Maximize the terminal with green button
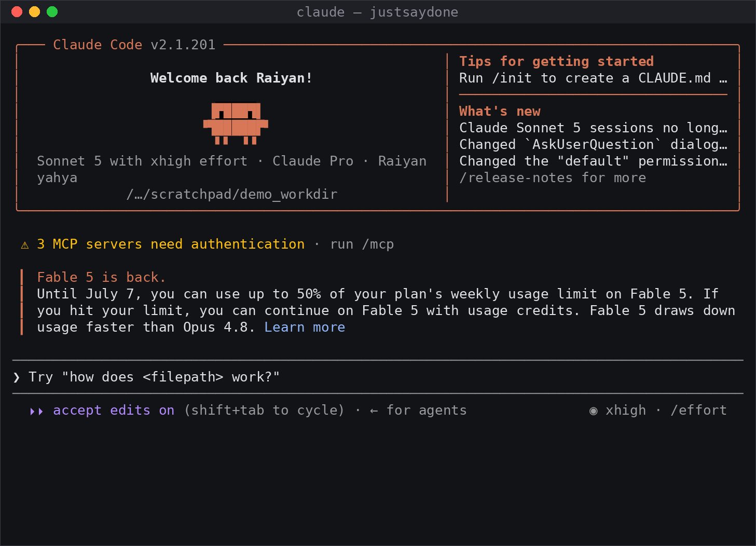Image resolution: width=756 pixels, height=546 pixels. 52,11
